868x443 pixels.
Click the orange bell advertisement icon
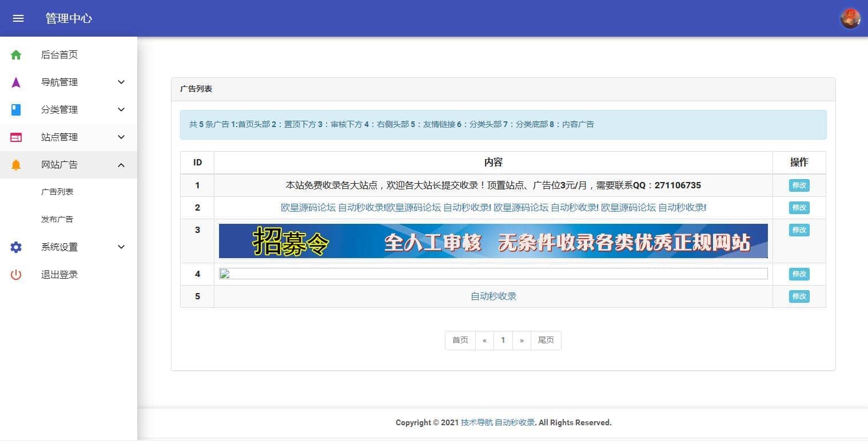click(16, 165)
